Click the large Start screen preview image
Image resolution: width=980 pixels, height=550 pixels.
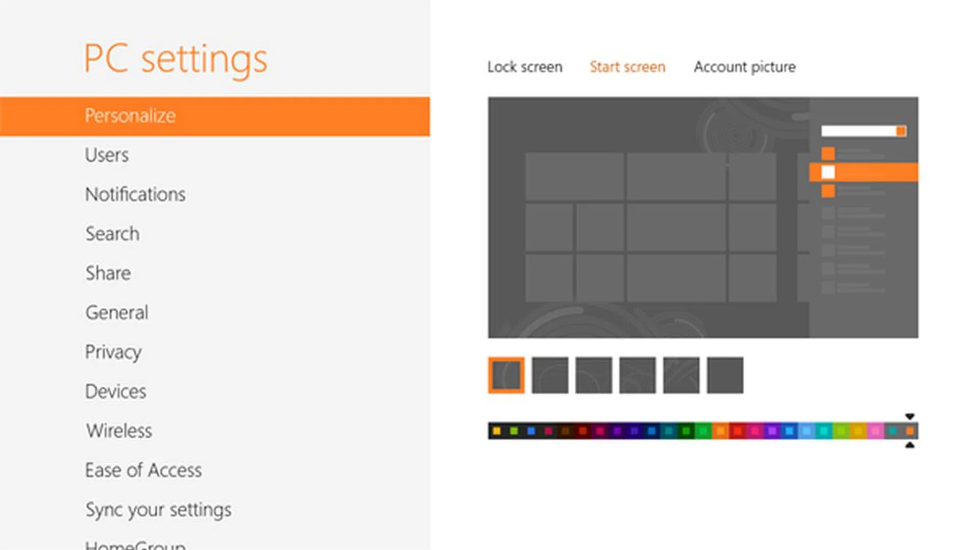(703, 217)
